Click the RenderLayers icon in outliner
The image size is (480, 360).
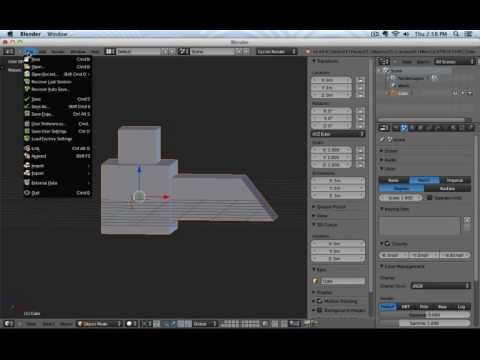coord(393,78)
